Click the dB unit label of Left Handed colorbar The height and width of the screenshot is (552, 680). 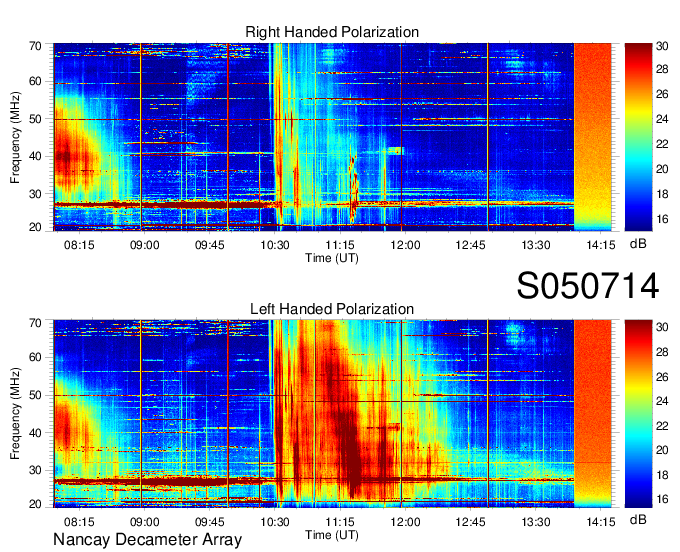pyautogui.click(x=638, y=519)
